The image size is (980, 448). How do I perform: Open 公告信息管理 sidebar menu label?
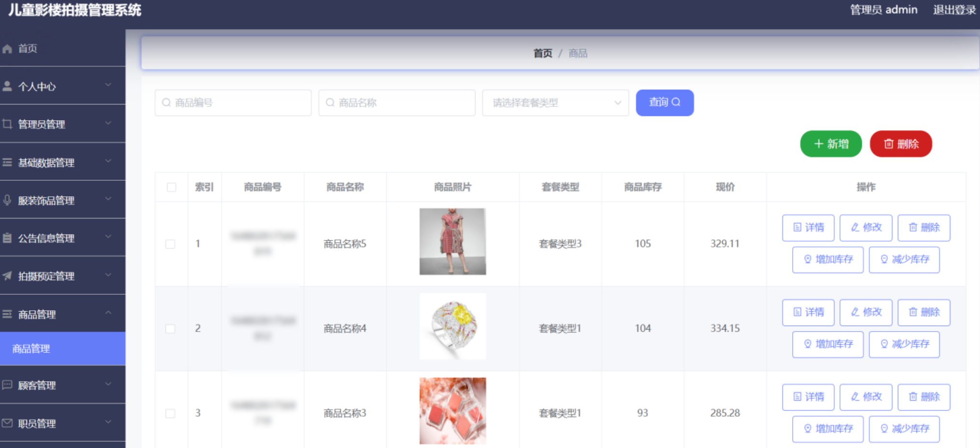(46, 238)
